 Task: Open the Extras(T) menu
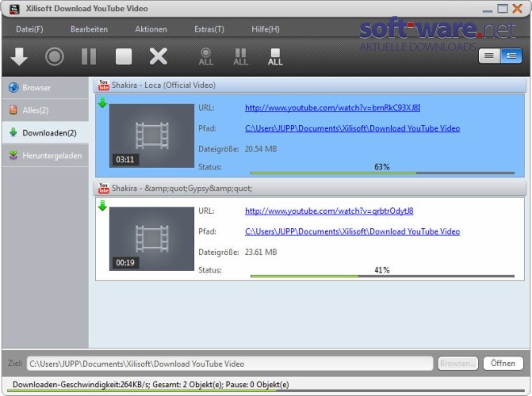pyautogui.click(x=209, y=29)
